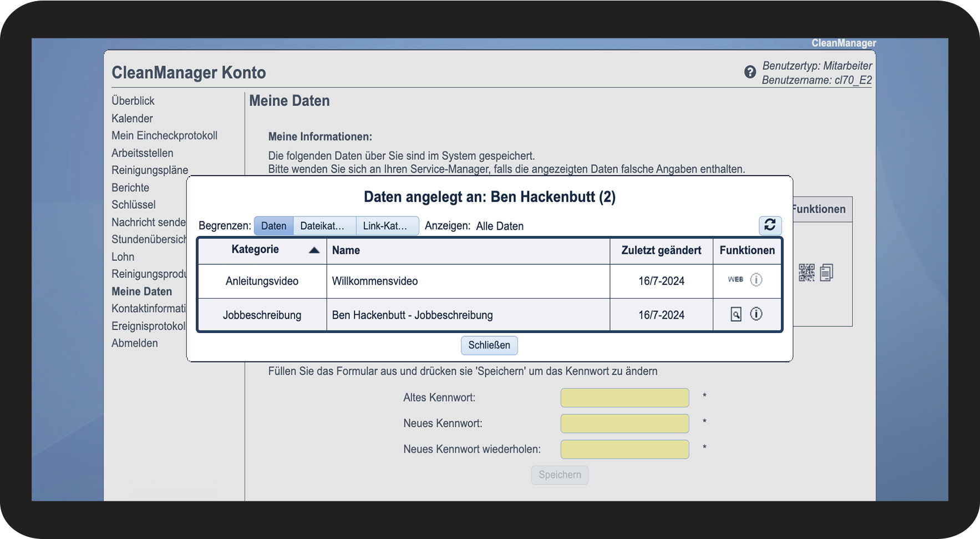Show info for the Willkommensvideo row

756,280
